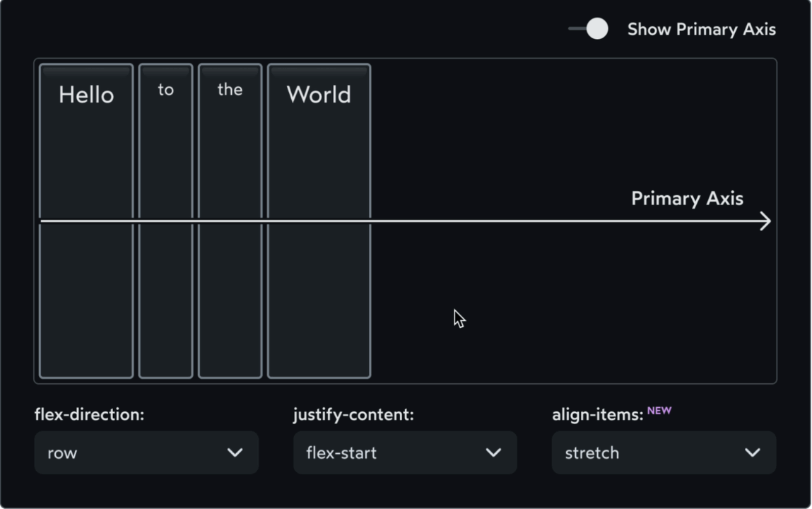Open the justify-content dropdown
Screen dimensions: 812x509
pos(405,452)
